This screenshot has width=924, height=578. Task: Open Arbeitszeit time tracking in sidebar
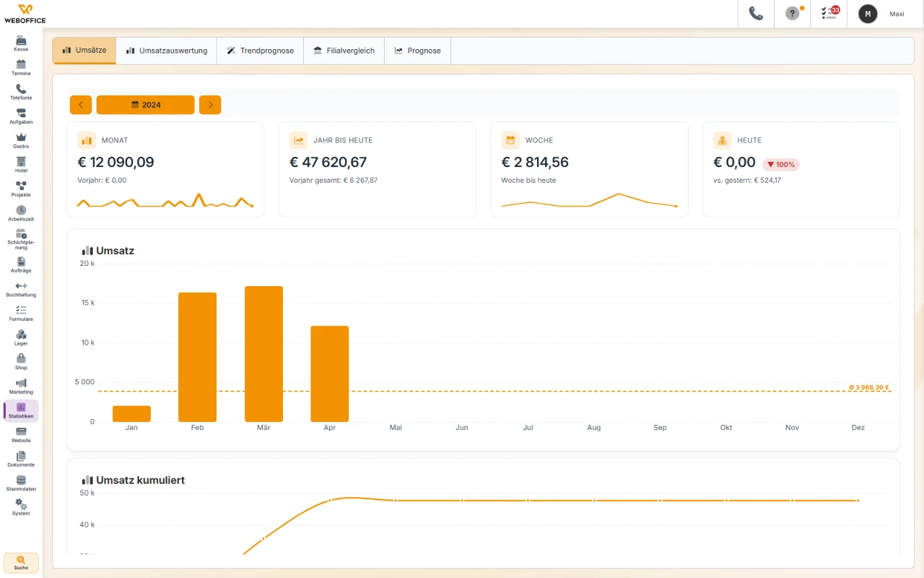click(x=21, y=213)
